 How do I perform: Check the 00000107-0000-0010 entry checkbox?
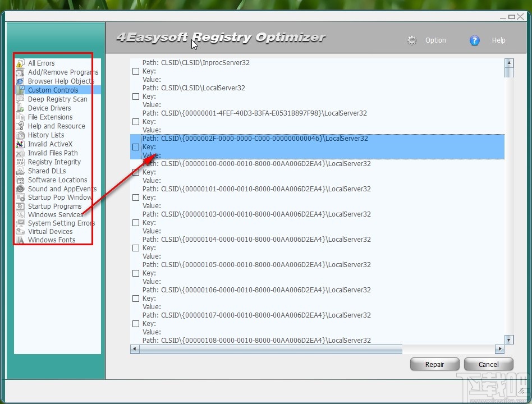[136, 324]
